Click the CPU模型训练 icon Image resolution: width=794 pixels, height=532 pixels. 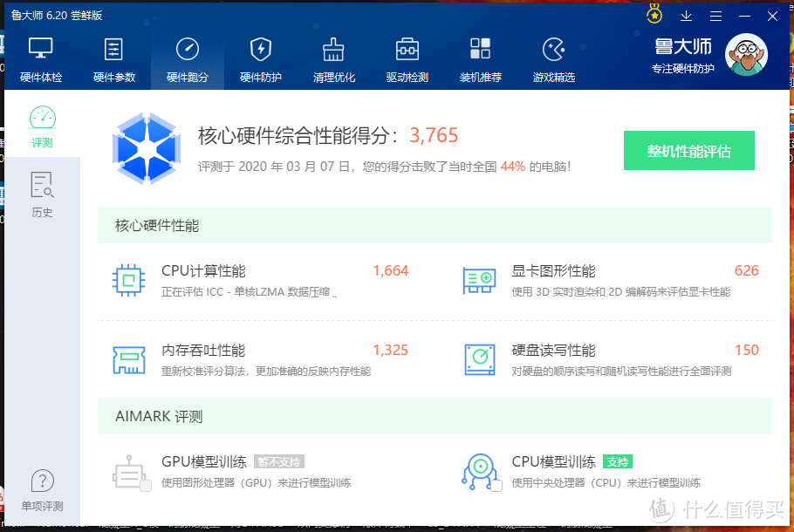point(478,471)
